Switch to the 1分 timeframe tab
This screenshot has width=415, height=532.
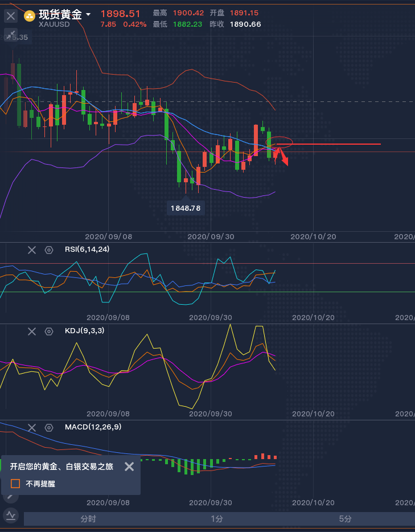[x=216, y=519]
